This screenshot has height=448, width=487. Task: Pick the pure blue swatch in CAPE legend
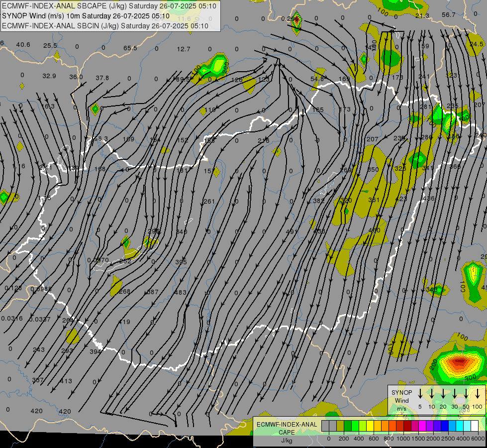coord(444,426)
